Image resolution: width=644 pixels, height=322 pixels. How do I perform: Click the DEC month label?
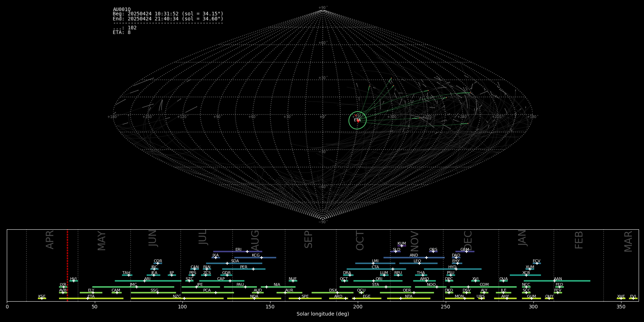pos(468,241)
